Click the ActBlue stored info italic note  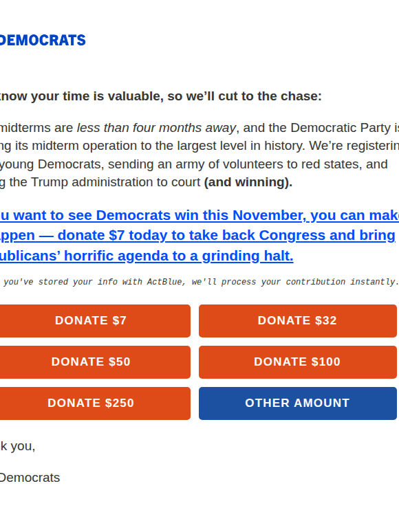coord(200,282)
